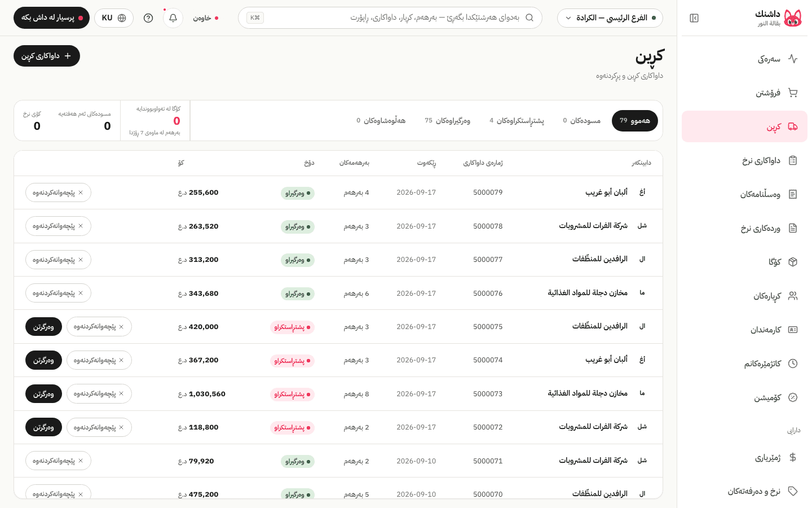Click the داواکاری کڕین add button
This screenshot has height=508, width=812.
[47, 56]
